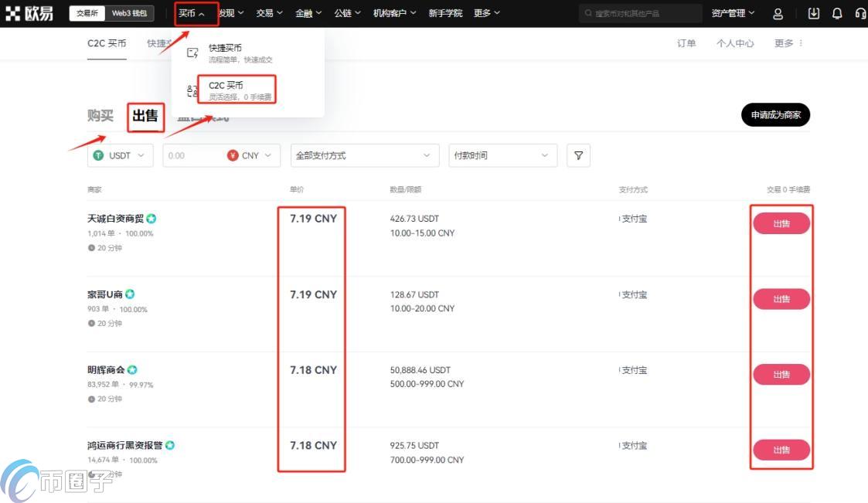The width and height of the screenshot is (868, 503).
Task: Open the 付款时间 dropdown
Action: 502,155
